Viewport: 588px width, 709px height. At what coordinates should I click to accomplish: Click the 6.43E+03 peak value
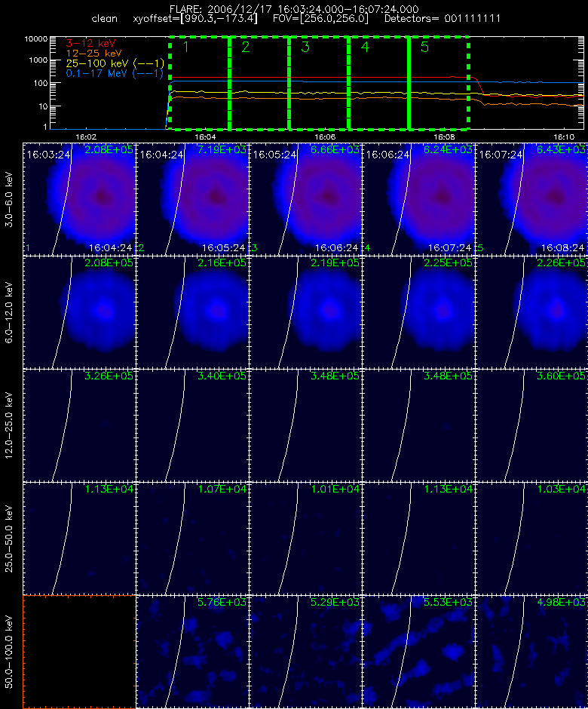561,149
